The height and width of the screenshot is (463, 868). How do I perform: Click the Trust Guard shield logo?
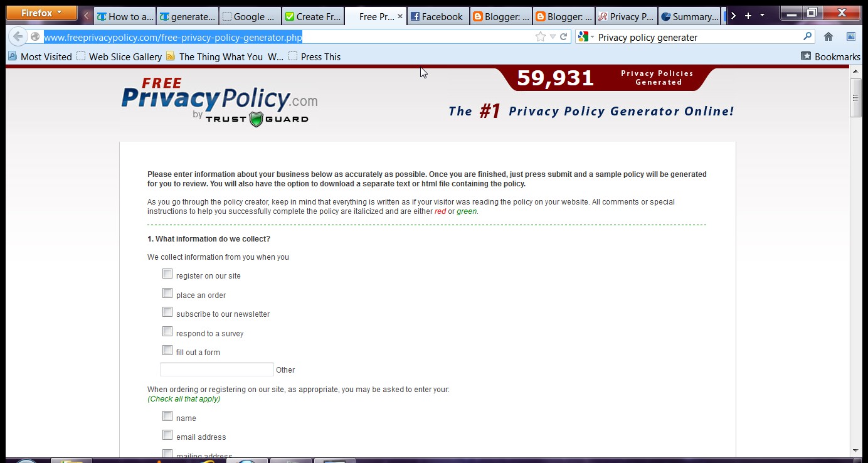click(256, 119)
